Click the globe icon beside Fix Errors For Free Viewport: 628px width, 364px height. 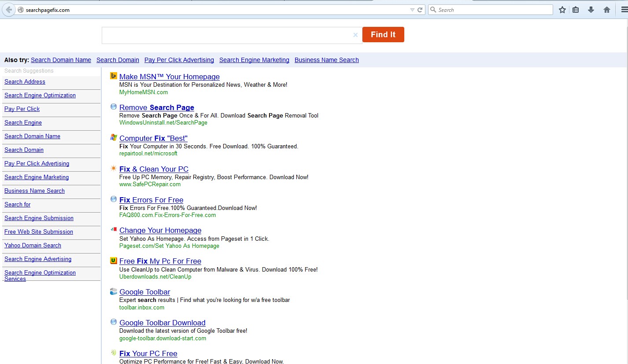(x=114, y=199)
